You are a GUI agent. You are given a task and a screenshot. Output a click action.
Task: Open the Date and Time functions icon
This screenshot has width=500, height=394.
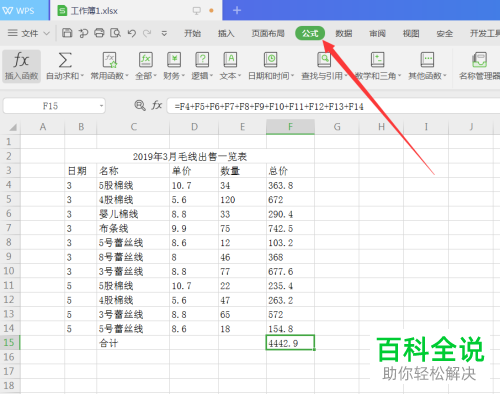pyautogui.click(x=271, y=60)
